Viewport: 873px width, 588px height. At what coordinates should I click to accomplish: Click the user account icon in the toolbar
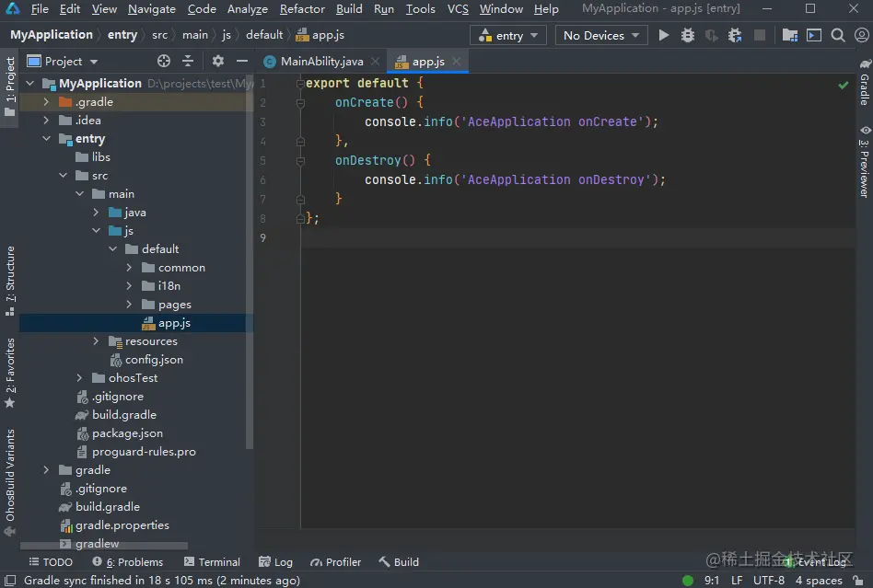click(861, 35)
